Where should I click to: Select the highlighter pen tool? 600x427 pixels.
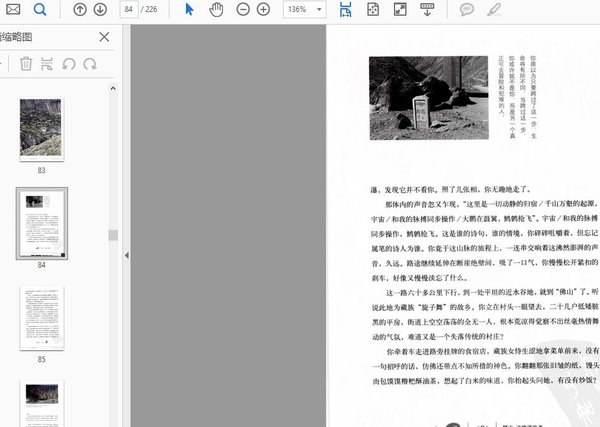493,10
